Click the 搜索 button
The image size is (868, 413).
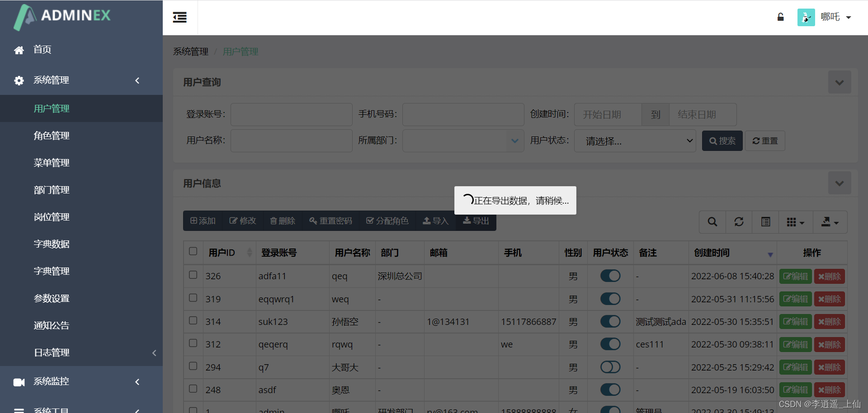tap(722, 141)
